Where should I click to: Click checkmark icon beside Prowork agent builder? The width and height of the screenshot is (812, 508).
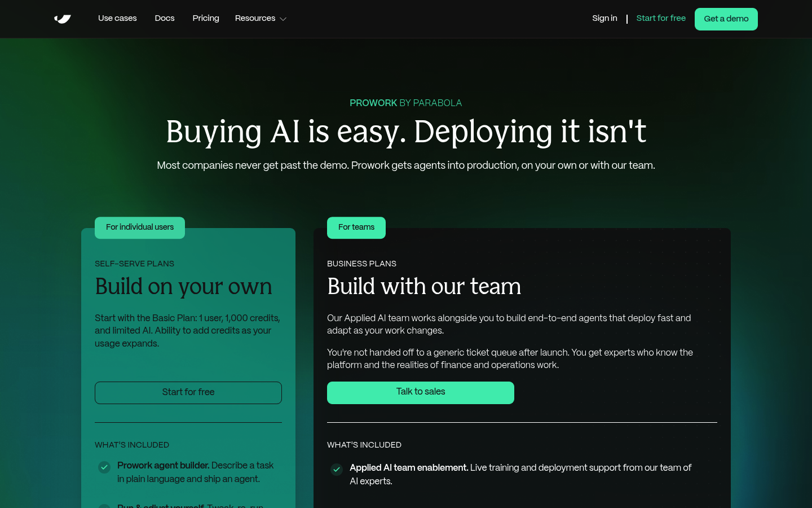click(x=104, y=467)
